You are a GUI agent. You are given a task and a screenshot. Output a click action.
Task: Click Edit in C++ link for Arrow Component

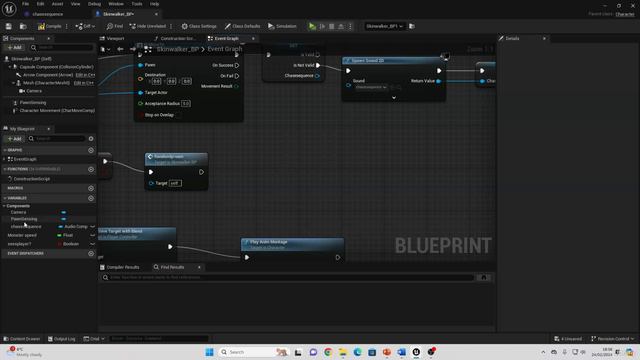pos(85,75)
